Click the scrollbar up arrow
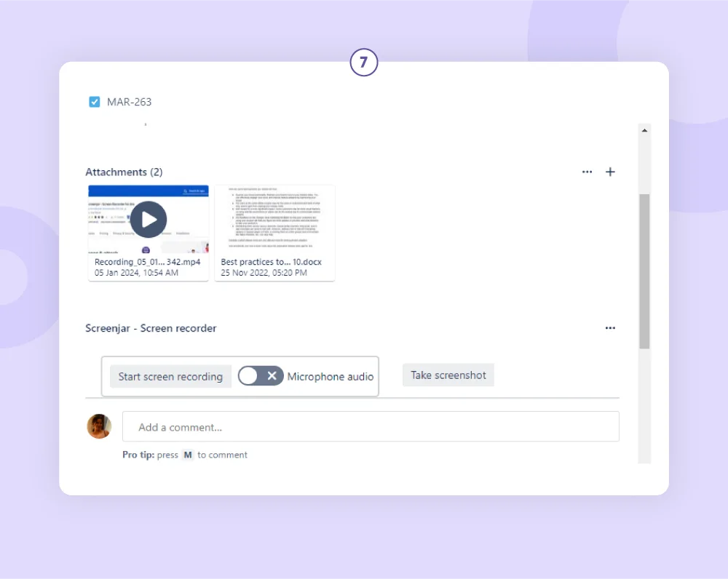728x579 pixels. pos(644,130)
